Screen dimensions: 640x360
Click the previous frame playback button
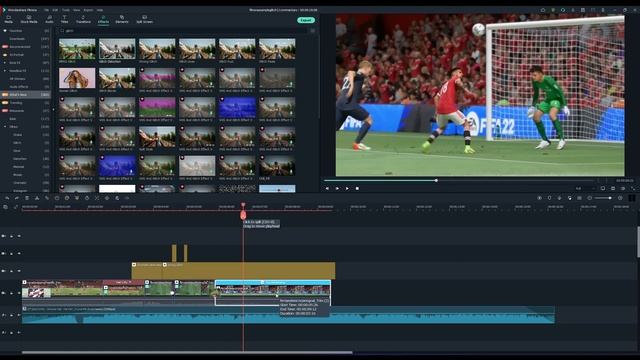[x=327, y=189]
